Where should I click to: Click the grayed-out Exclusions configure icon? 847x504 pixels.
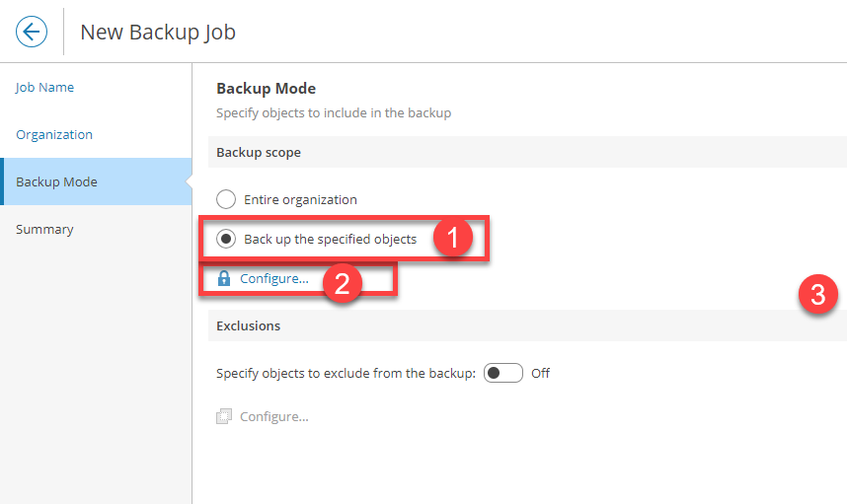[x=223, y=417]
